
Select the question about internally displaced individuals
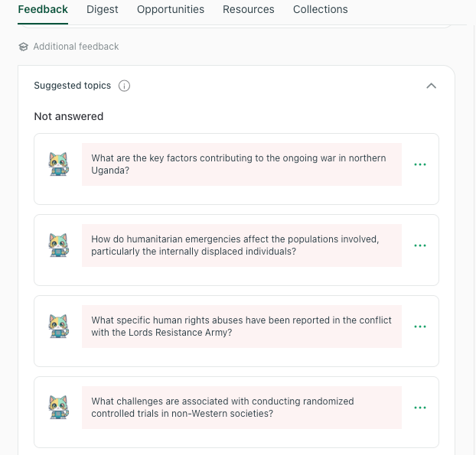[242, 245]
